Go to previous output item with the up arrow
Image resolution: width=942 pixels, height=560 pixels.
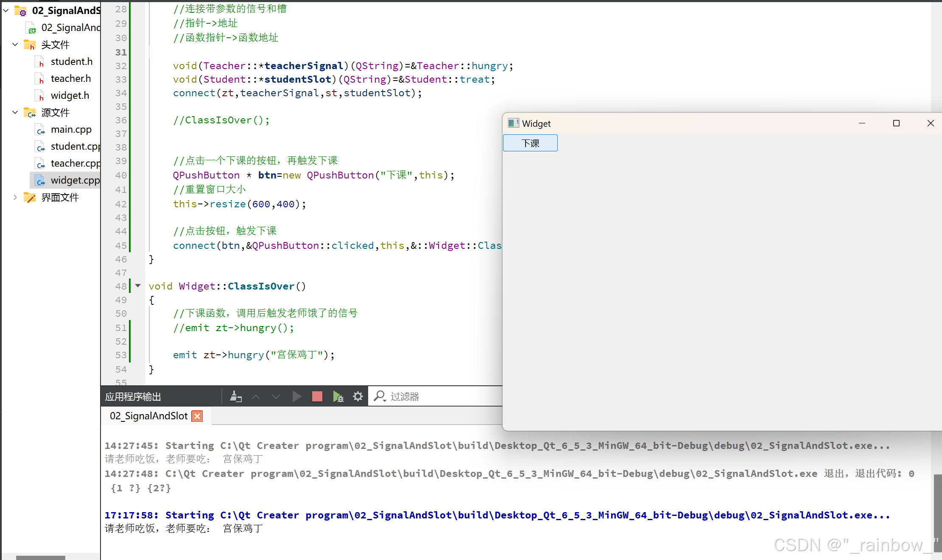256,397
